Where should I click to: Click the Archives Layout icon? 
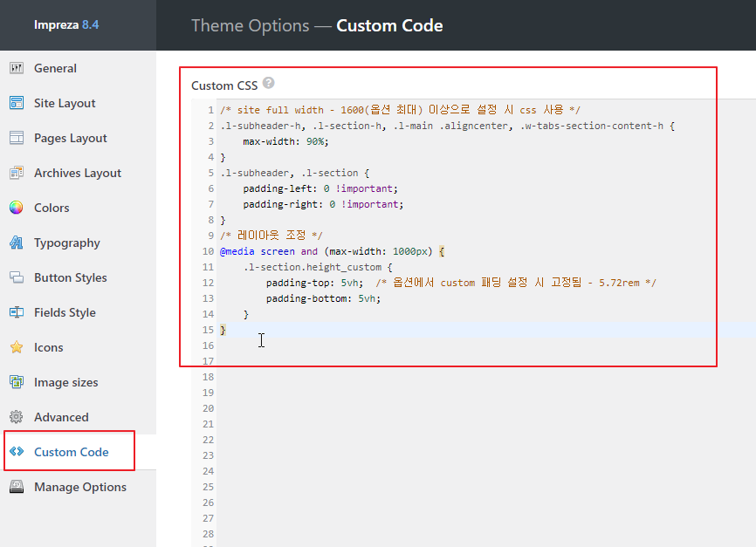coord(17,173)
